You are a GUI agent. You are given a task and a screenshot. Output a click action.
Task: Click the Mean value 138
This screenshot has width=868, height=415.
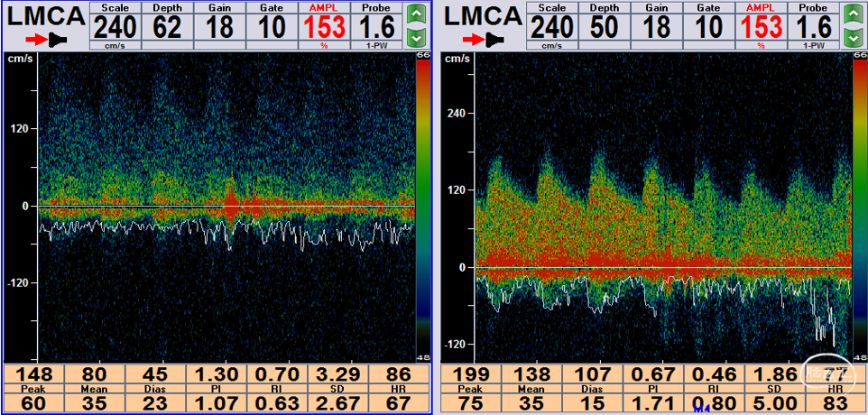(531, 374)
